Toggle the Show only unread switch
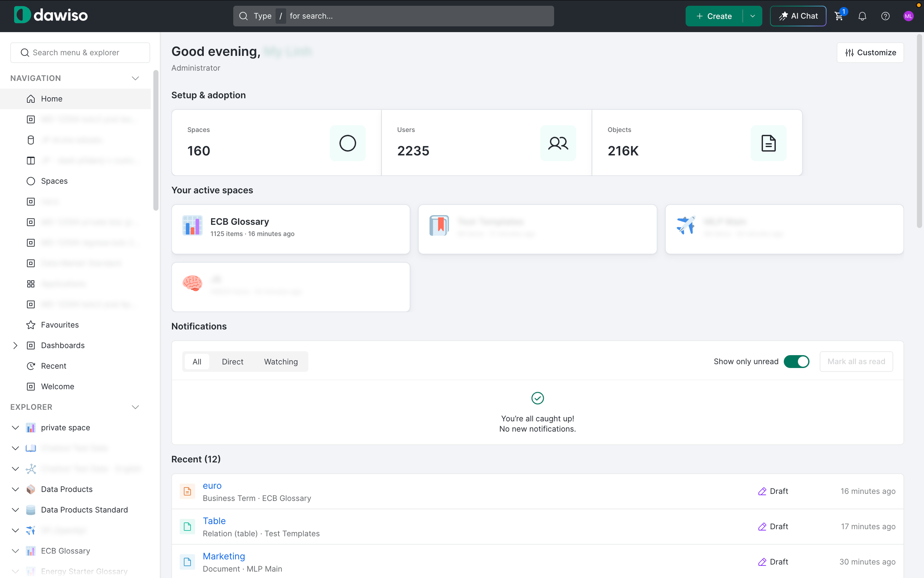This screenshot has width=924, height=578. click(x=796, y=362)
